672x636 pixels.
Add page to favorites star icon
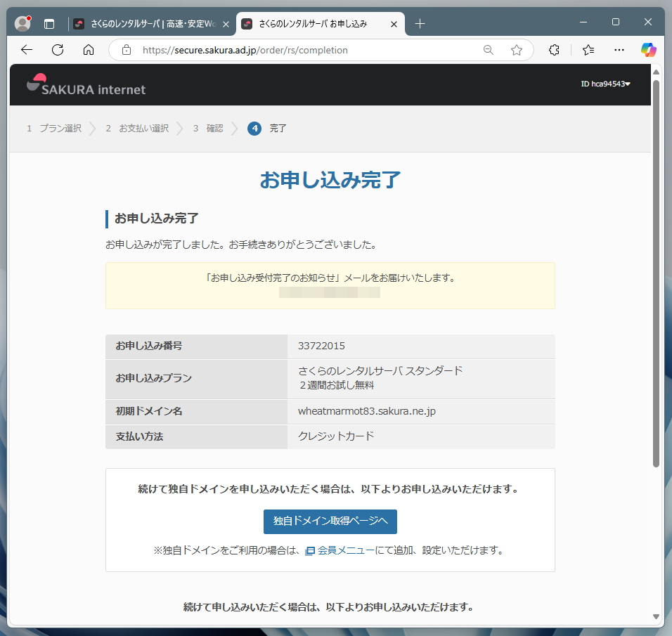[x=517, y=50]
